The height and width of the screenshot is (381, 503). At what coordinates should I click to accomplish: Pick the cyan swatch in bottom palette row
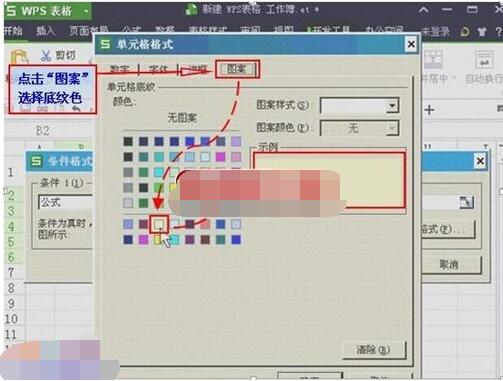pos(174,239)
